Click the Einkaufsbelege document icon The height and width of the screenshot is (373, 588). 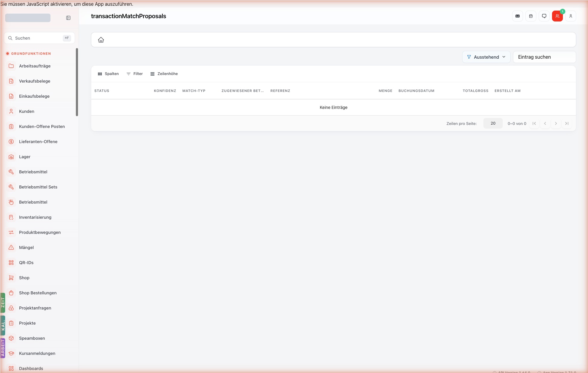[x=11, y=96]
